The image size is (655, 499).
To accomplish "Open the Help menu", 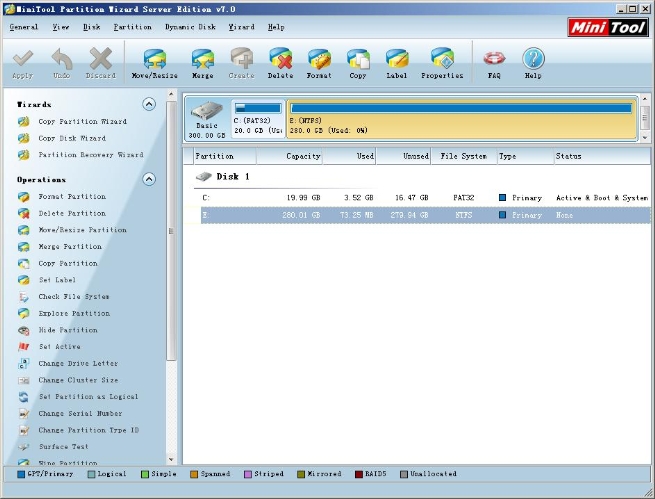I will click(276, 27).
